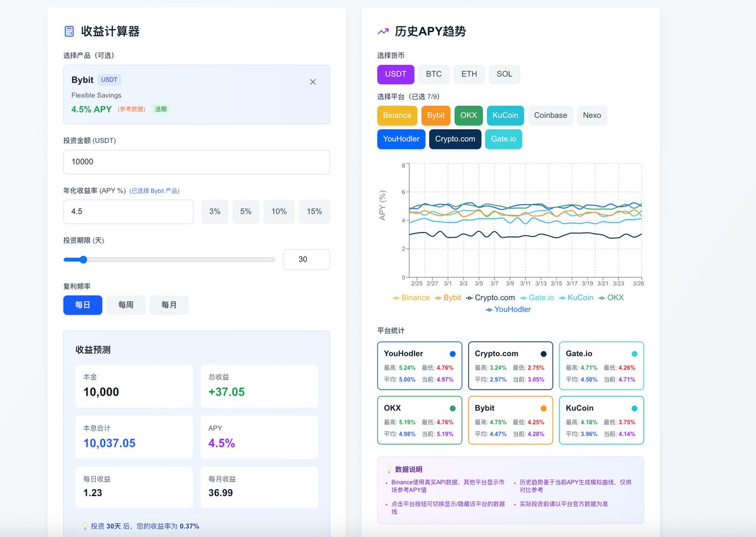Set the APY preset to 3%

[215, 212]
